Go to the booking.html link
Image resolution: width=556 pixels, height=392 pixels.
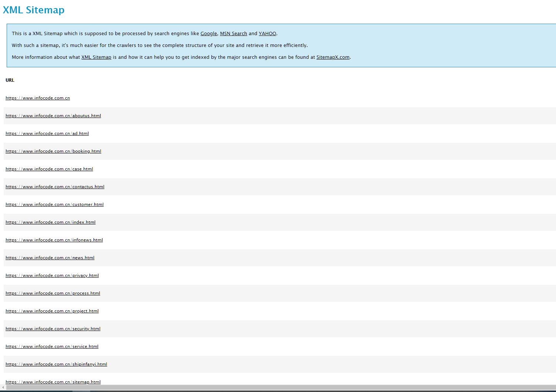[x=53, y=151]
